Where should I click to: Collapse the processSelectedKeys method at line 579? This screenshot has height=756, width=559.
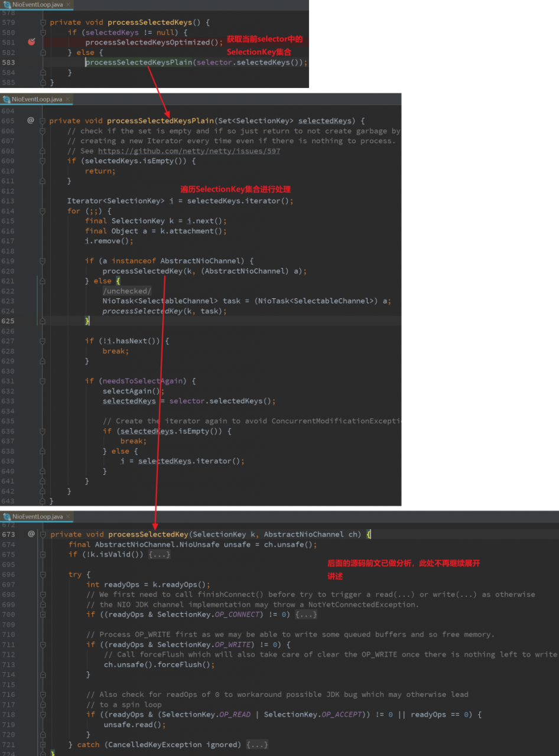[x=43, y=22]
